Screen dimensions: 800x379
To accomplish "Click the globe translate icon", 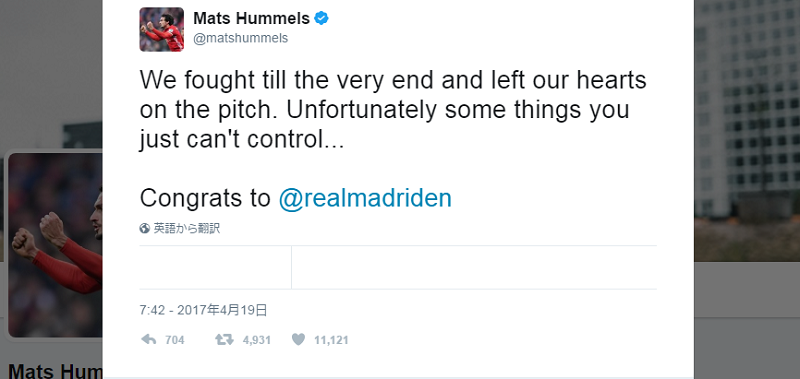I will tap(144, 229).
